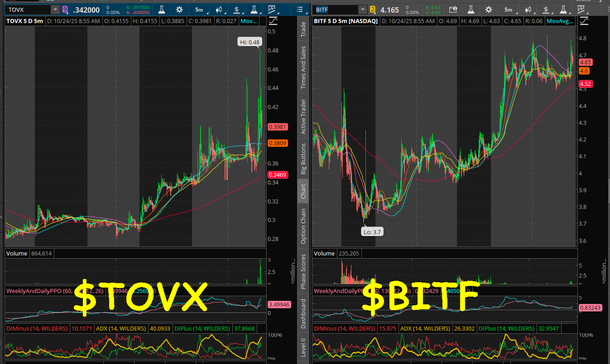Open flask icon beside BITF news button
The image size is (610, 364).
[471, 10]
